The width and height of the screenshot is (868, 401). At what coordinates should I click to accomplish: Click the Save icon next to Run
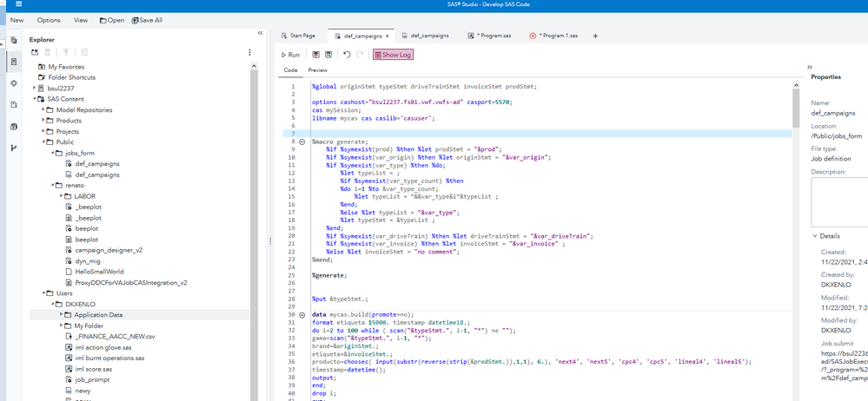coord(315,55)
